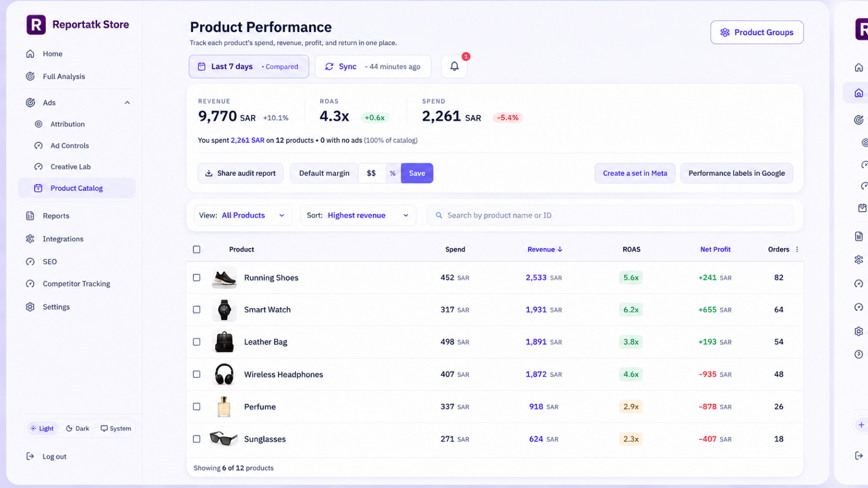Open the View All Products dropdown
Screen dimensions: 868x488
(x=243, y=215)
